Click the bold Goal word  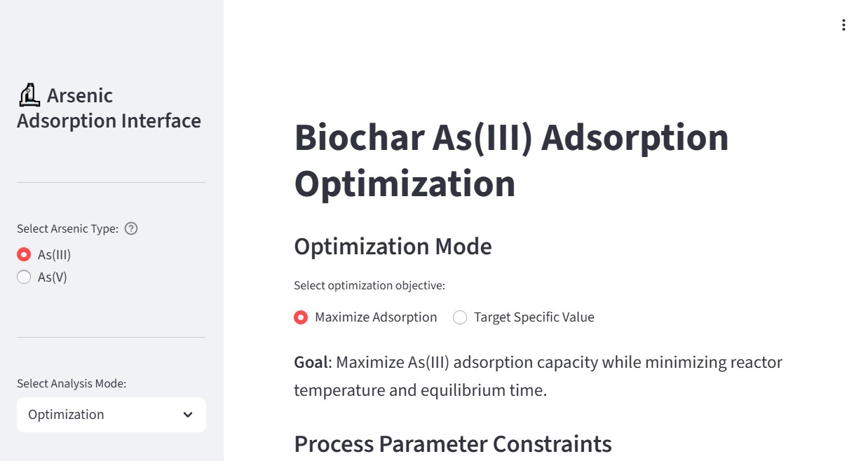tap(311, 362)
